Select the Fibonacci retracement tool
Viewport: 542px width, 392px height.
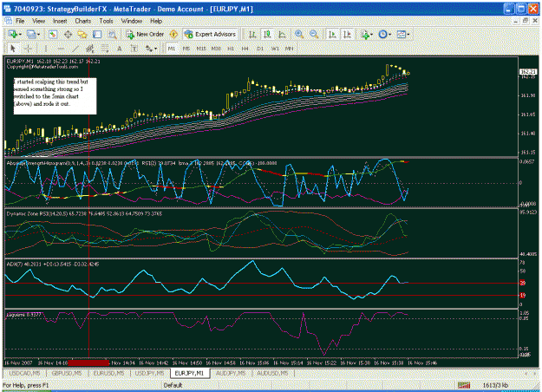click(x=105, y=49)
